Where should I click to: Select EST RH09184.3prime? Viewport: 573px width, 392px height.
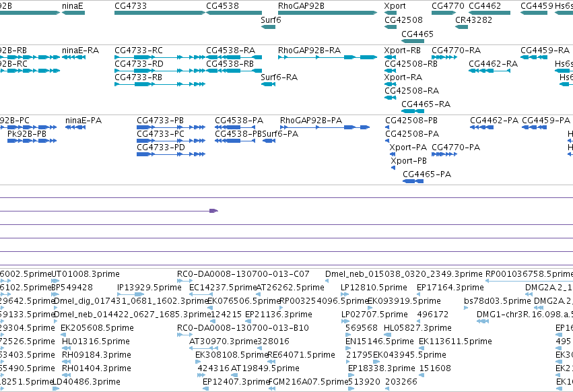coord(66,362)
